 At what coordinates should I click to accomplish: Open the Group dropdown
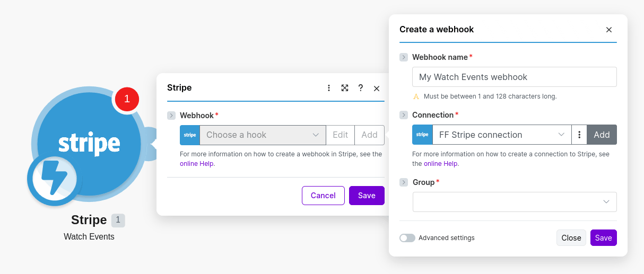(515, 202)
